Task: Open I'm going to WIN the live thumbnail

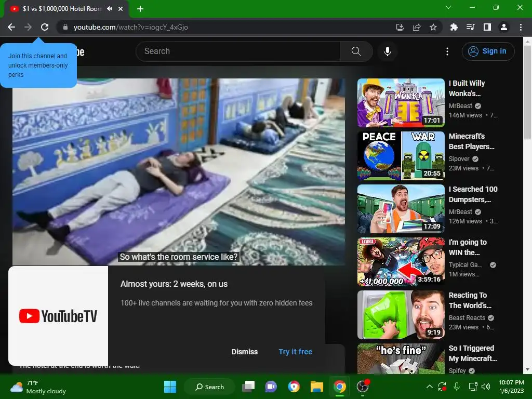Action: [401, 262]
